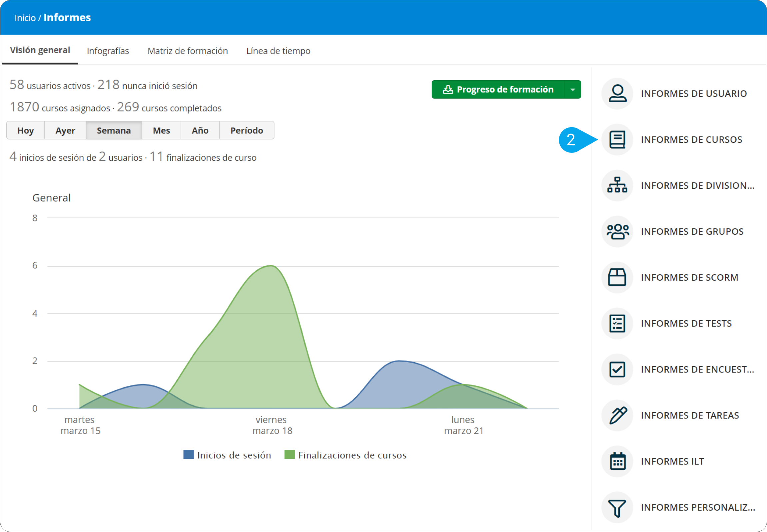The image size is (767, 532).
Task: Open INFORMES ILT link
Action: pyautogui.click(x=673, y=462)
